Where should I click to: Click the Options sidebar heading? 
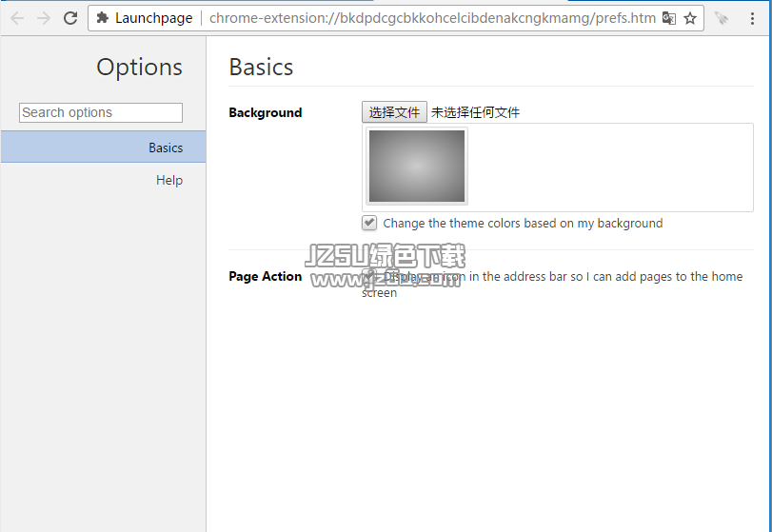pos(139,67)
